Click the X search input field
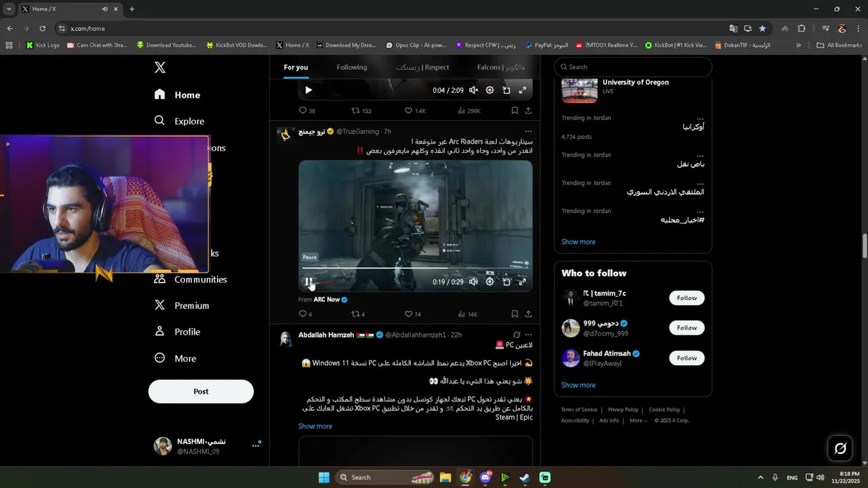 click(x=633, y=67)
